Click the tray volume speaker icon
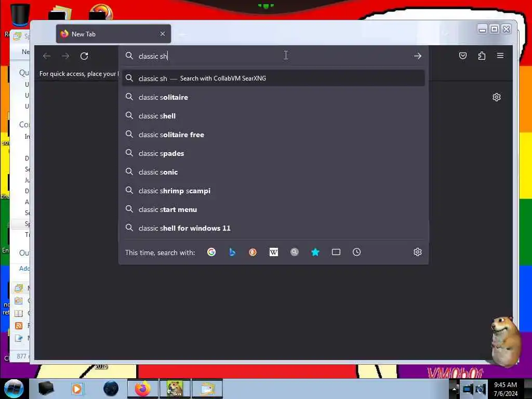The height and width of the screenshot is (399, 532). click(x=480, y=389)
